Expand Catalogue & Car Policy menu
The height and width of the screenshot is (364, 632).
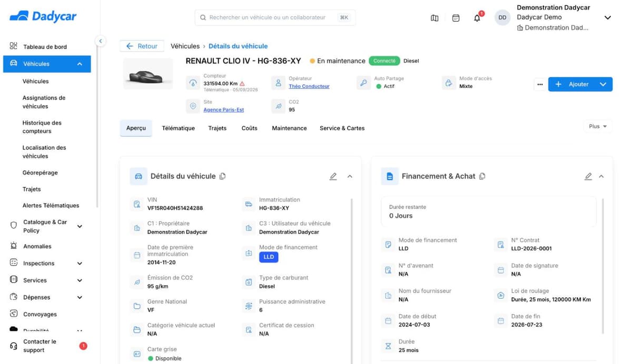(80, 226)
